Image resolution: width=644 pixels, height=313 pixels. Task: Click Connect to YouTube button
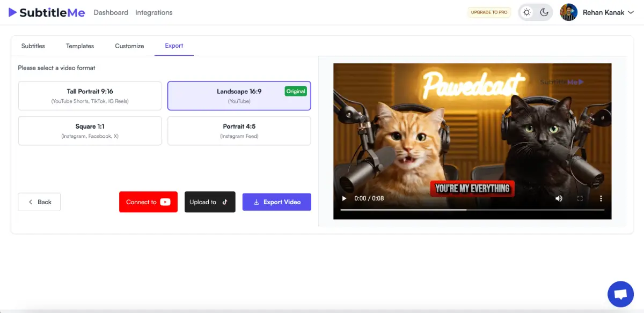click(148, 202)
